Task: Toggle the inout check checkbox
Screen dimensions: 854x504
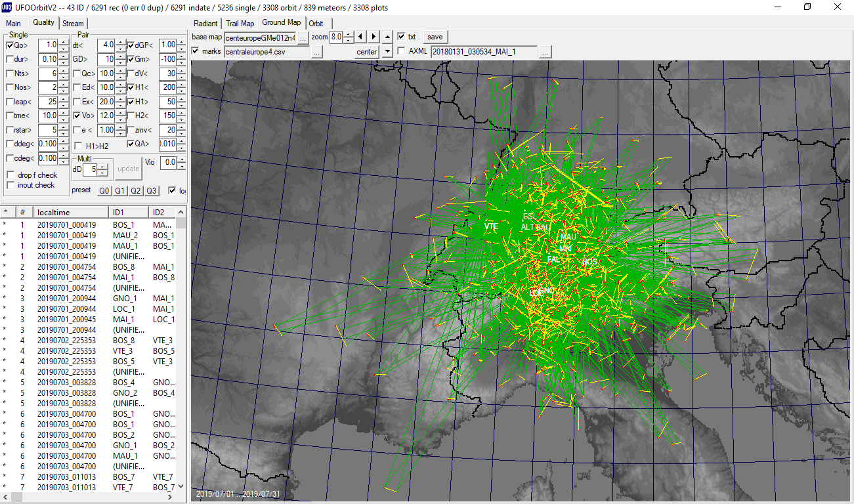Action: point(11,185)
